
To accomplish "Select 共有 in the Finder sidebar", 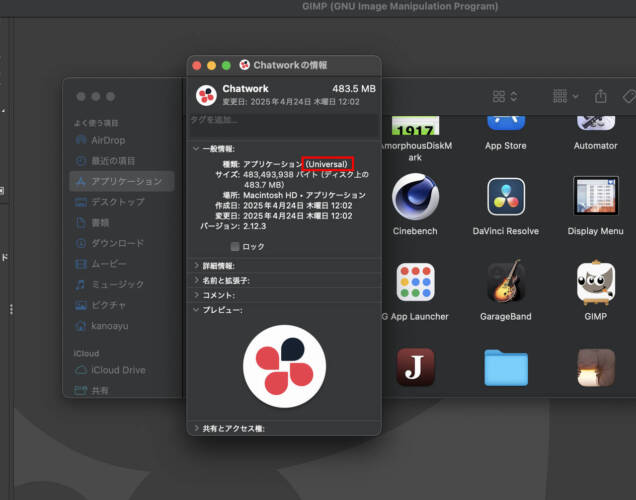I will pyautogui.click(x=122, y=390).
